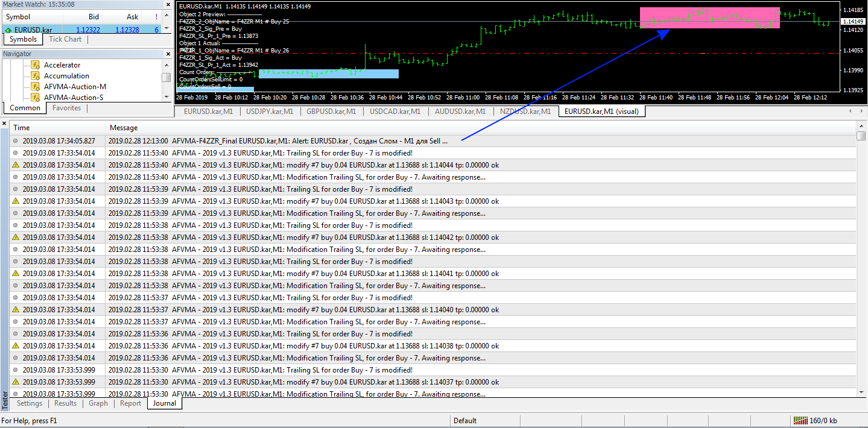The height and width of the screenshot is (428, 868).
Task: Switch to USDJPY.kar,M1 chart tab
Action: [x=270, y=111]
